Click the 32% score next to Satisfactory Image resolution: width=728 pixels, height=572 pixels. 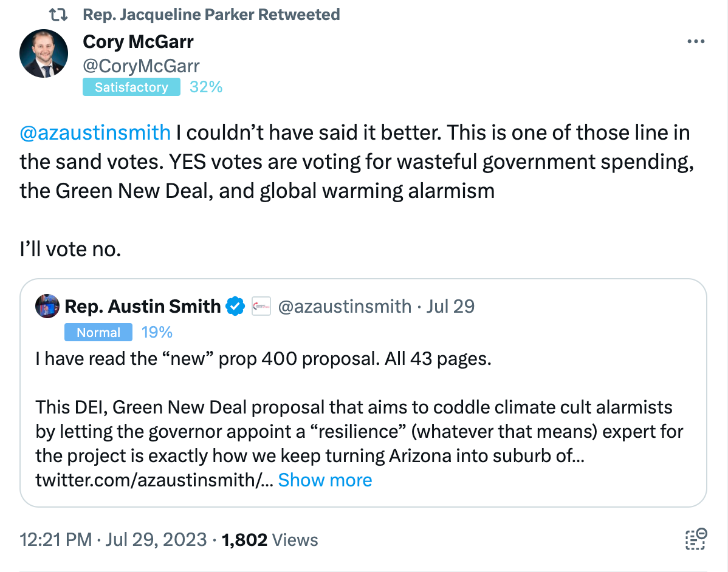click(206, 87)
